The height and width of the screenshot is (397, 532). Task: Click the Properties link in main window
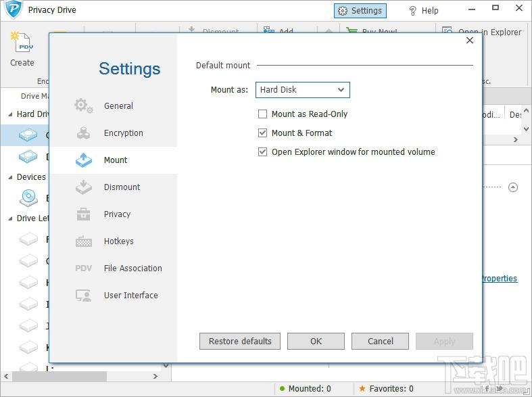point(499,279)
